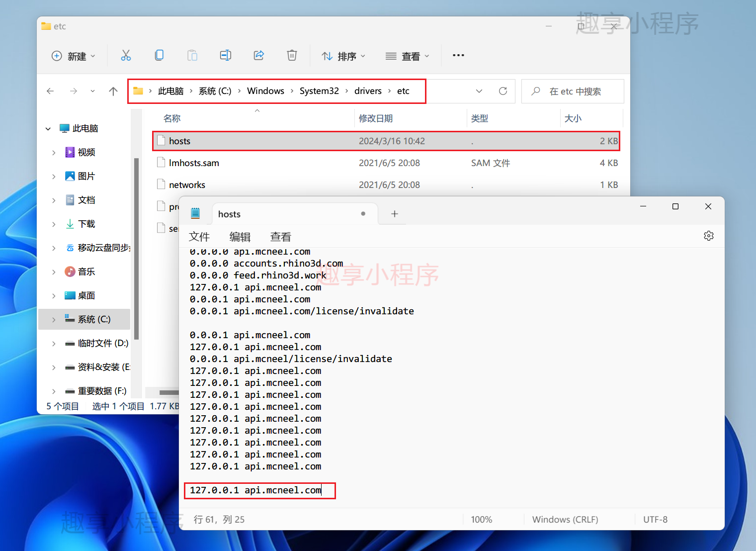The height and width of the screenshot is (551, 756).
Task: Select 资料&安装 (E:) drive
Action: pyautogui.click(x=103, y=367)
